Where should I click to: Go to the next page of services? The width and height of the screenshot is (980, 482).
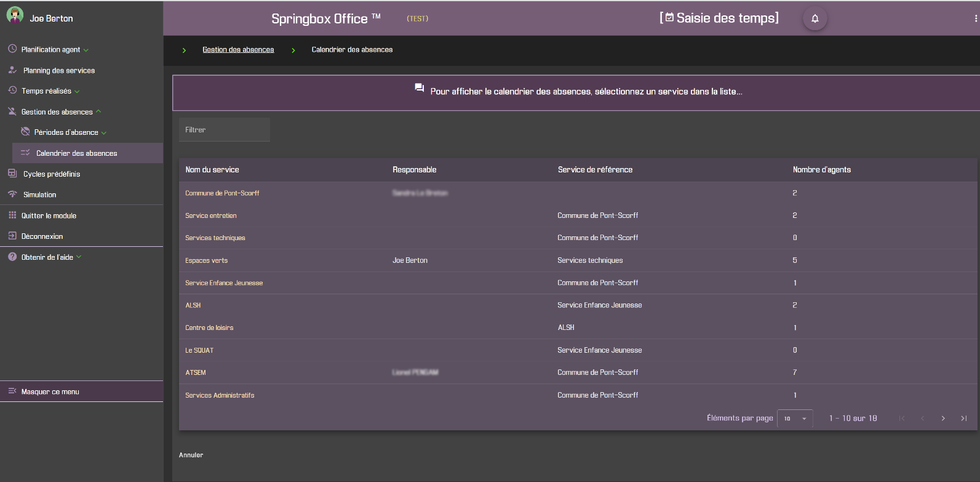point(943,419)
